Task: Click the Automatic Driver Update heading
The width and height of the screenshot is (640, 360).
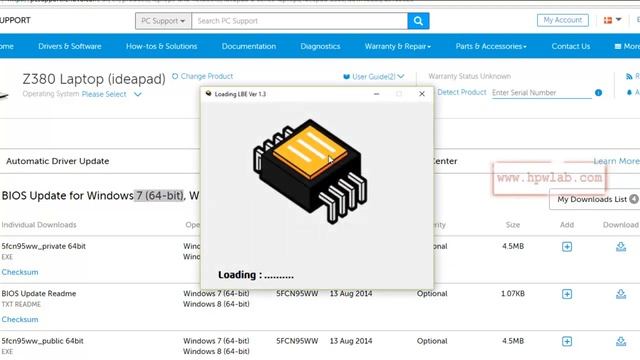Action: click(58, 161)
